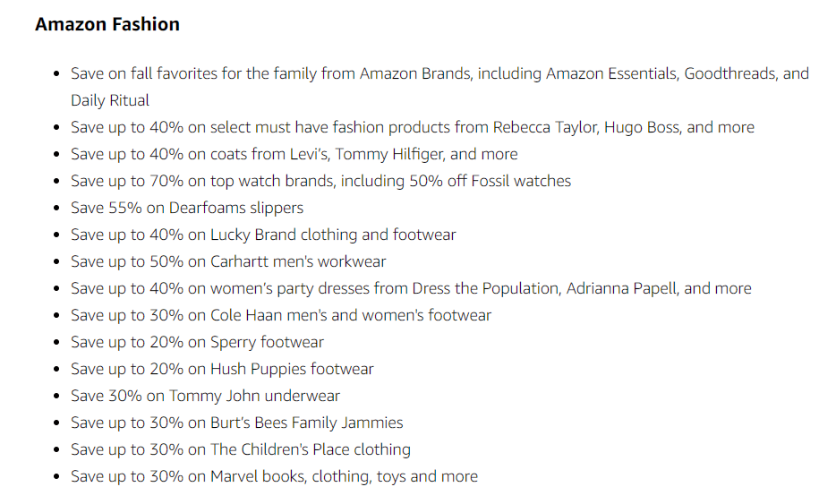Select the Rebecca Taylor, Hugo Boss deal line
Viewport: 836px width, 504px height.
coord(412,127)
